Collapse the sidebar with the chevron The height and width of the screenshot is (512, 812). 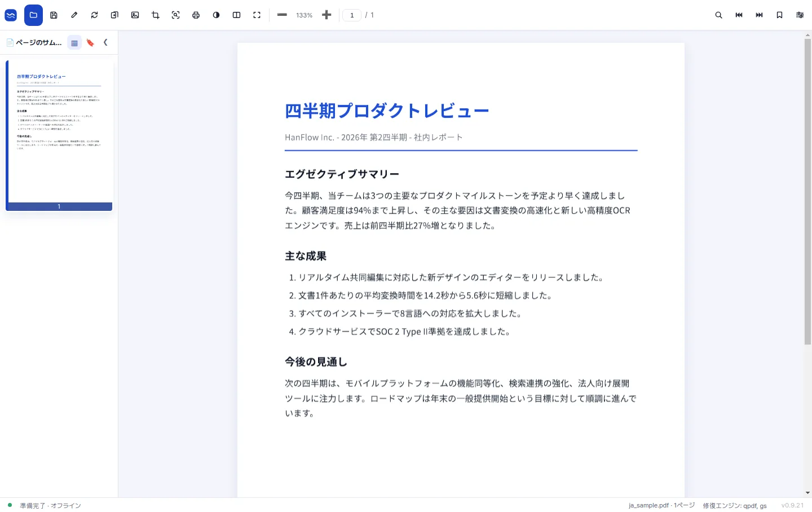(x=105, y=42)
